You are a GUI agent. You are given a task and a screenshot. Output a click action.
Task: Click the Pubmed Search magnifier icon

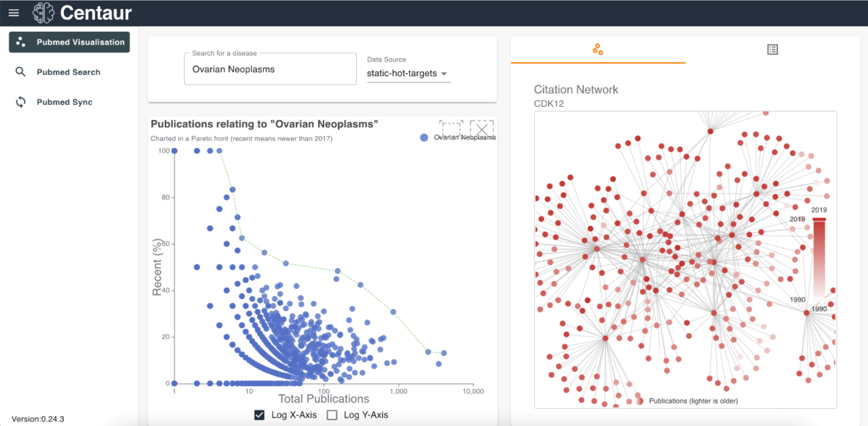20,72
